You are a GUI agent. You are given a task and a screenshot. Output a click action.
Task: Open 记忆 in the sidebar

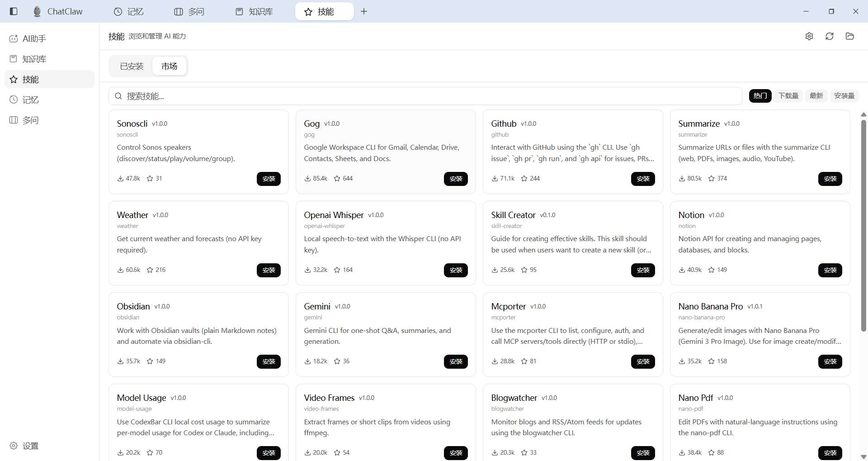click(30, 100)
